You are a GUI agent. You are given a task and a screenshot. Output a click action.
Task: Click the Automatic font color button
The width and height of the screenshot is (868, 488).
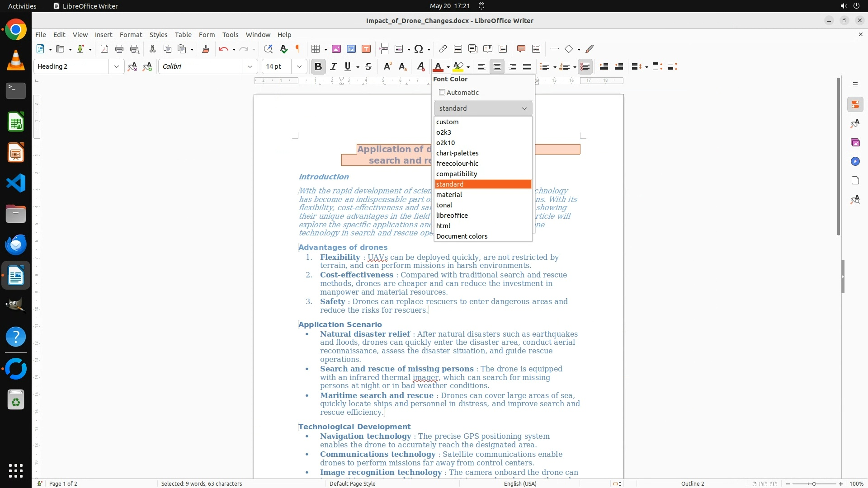(x=459, y=93)
